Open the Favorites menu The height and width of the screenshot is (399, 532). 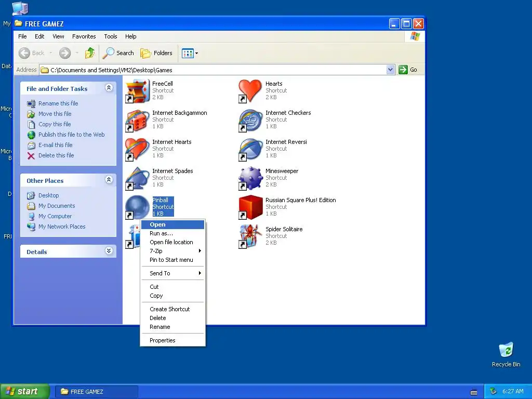(x=84, y=36)
